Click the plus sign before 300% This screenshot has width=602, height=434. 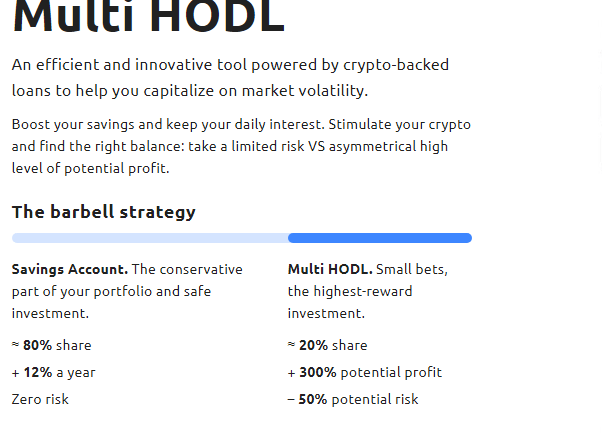291,373
